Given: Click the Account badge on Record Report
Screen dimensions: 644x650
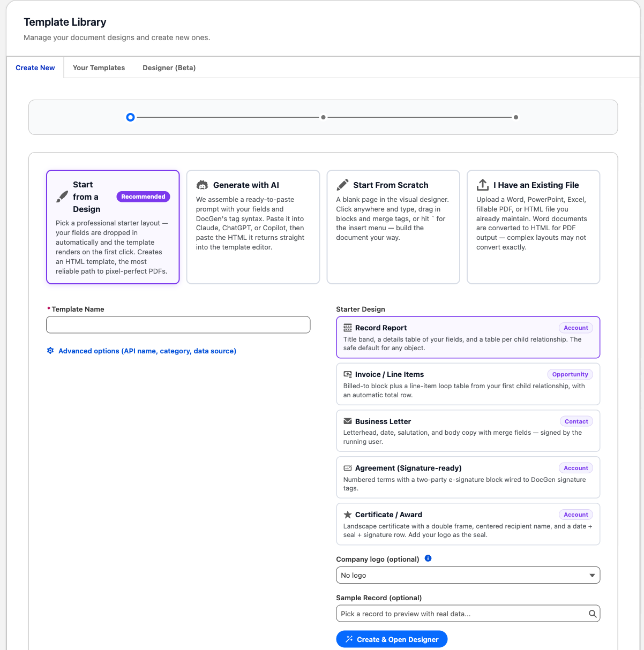Looking at the screenshot, I should point(576,328).
